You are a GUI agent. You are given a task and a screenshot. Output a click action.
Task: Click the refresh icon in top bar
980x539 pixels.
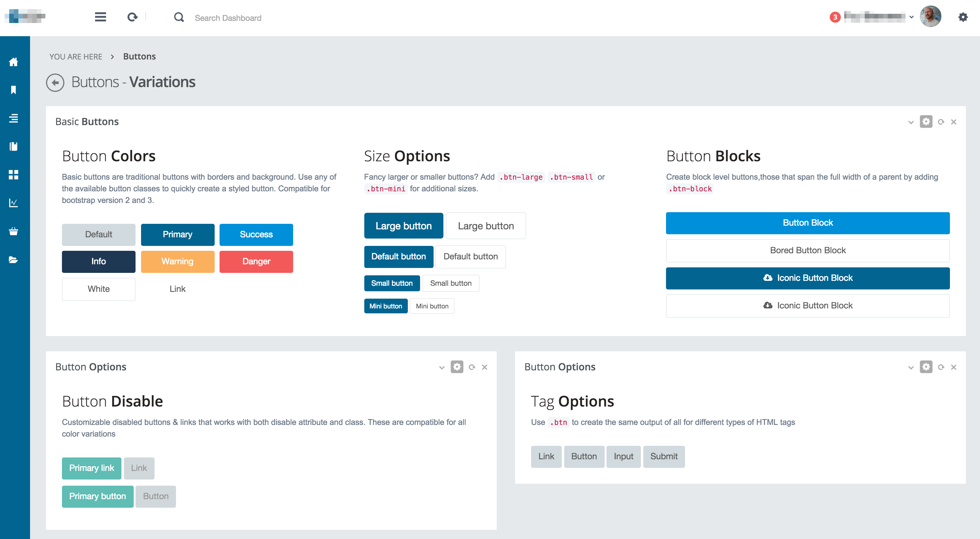132,17
